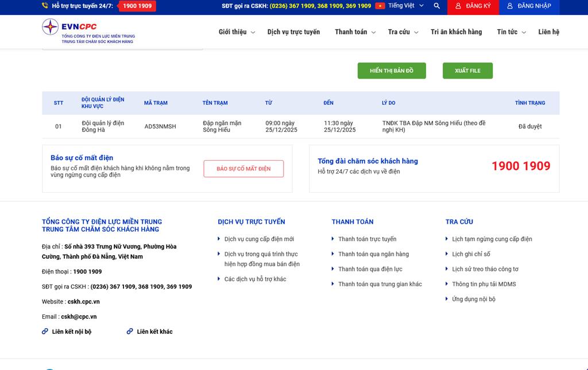This screenshot has height=370, width=588.
Task: Export data with XUẤT FILE button
Action: (x=467, y=71)
